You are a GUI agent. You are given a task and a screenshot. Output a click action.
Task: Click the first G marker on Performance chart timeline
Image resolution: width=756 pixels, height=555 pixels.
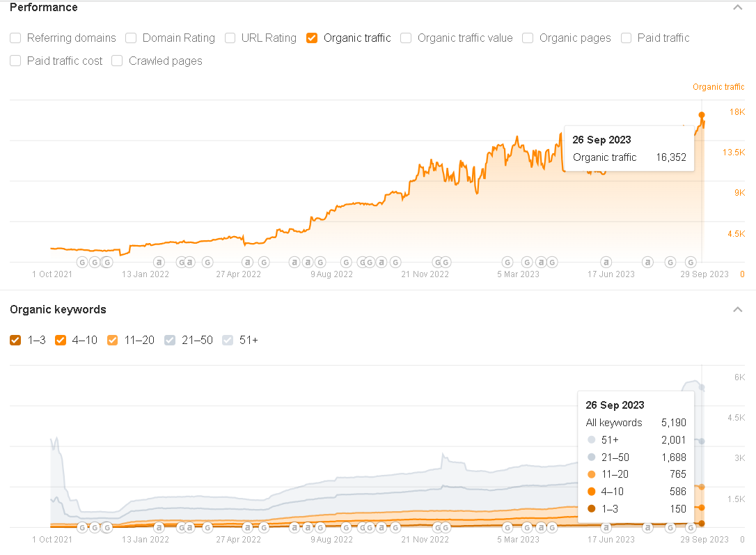(81, 263)
